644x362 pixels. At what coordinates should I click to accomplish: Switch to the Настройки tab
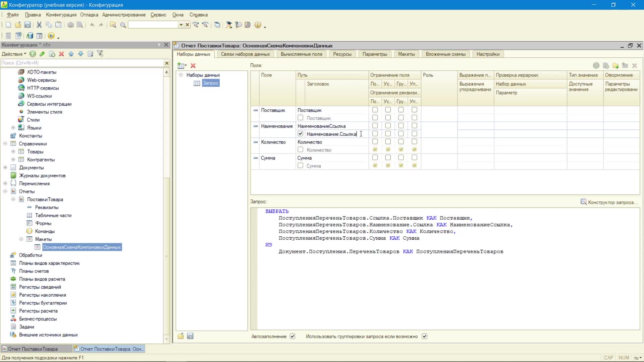point(488,54)
